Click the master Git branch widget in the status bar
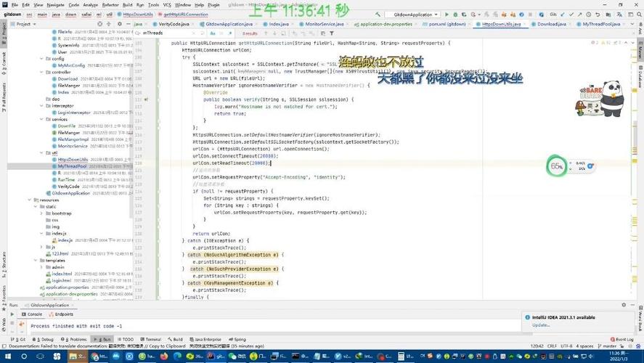 [x=607, y=346]
